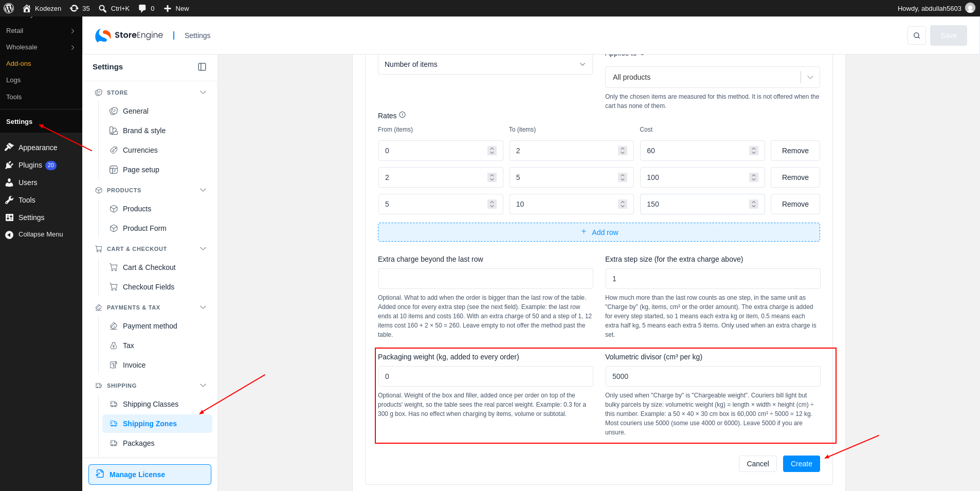This screenshot has height=491, width=980.
Task: Click the user avatar next to Howdy
Action: 970,8
